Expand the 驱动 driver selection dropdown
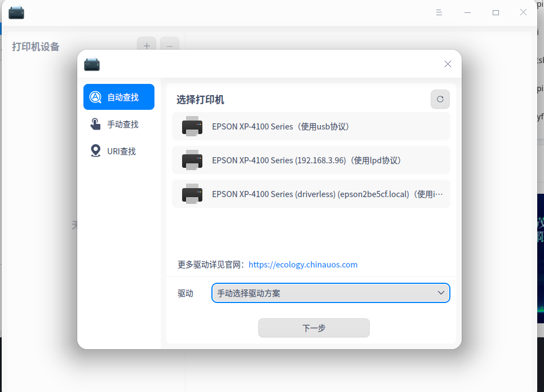The image size is (544, 392). pos(330,293)
